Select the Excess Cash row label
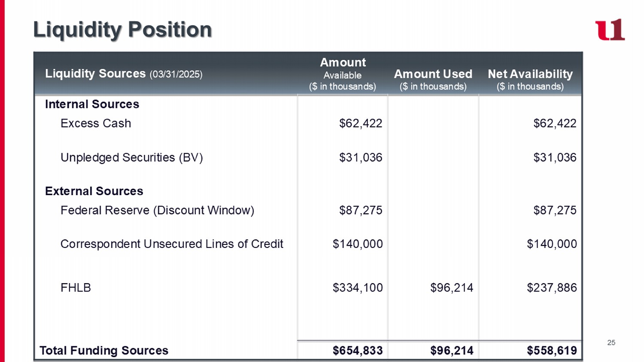 pos(96,124)
